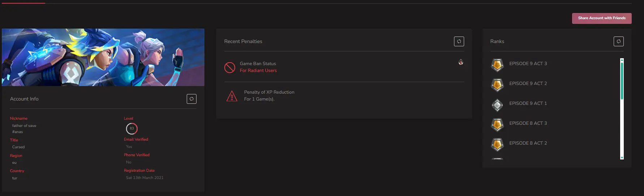Click the Episode 9 Act 2 rank badge
The height and width of the screenshot is (196, 644).
click(497, 85)
